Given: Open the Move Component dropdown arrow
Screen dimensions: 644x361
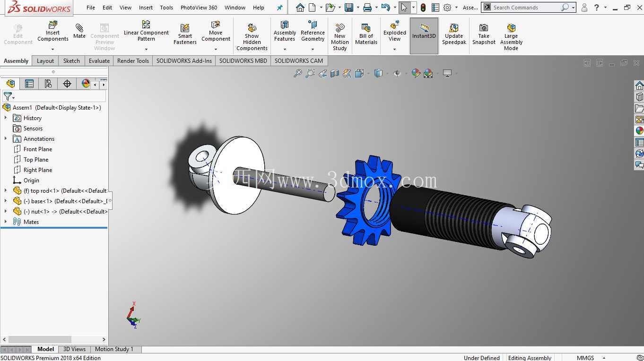Looking at the screenshot, I should click(216, 49).
